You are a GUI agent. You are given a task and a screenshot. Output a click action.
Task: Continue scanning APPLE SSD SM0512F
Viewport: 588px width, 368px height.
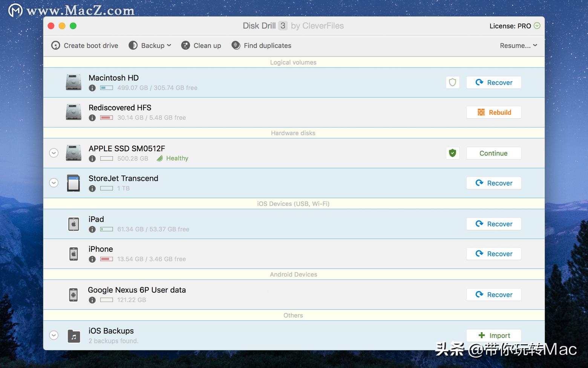click(x=494, y=153)
